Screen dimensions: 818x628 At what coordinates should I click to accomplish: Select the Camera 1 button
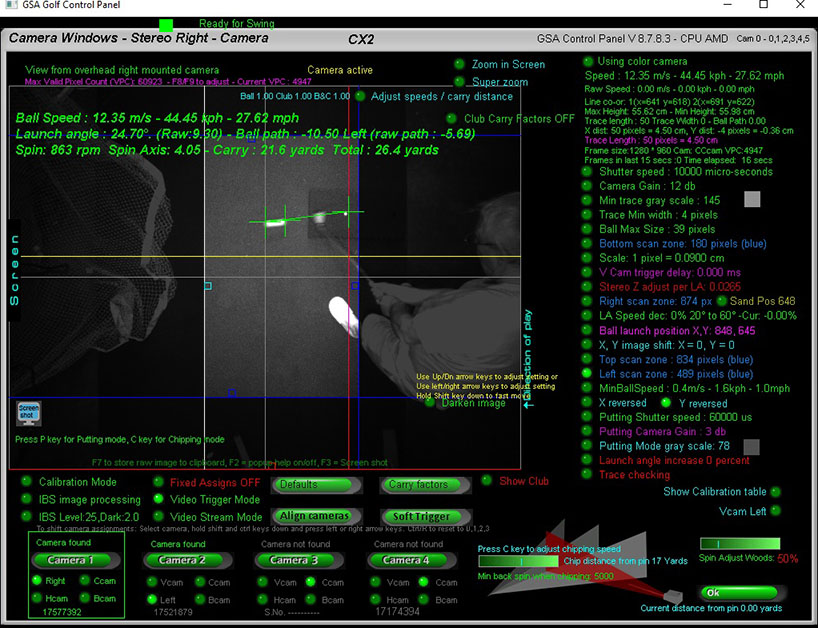pos(76,560)
